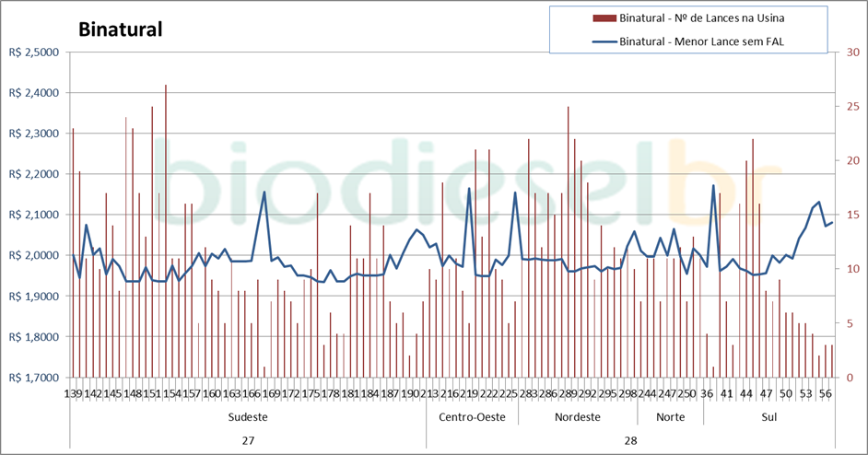Select the Nordeste region label

577,417
